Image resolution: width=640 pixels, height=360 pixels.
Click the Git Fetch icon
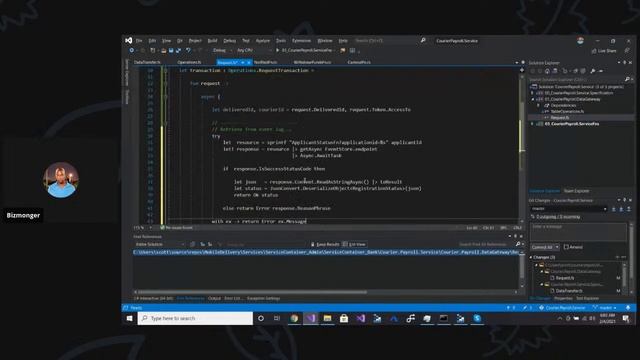pyautogui.click(x=613, y=209)
